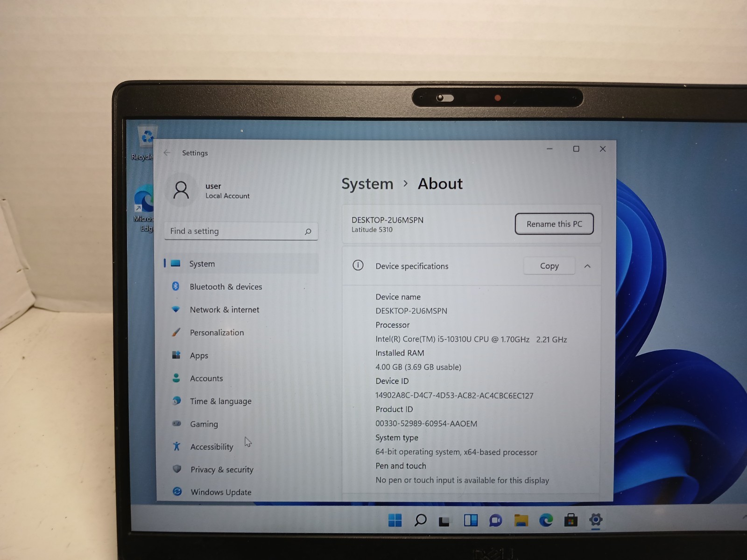
Task: Close the Settings window
Action: (603, 149)
